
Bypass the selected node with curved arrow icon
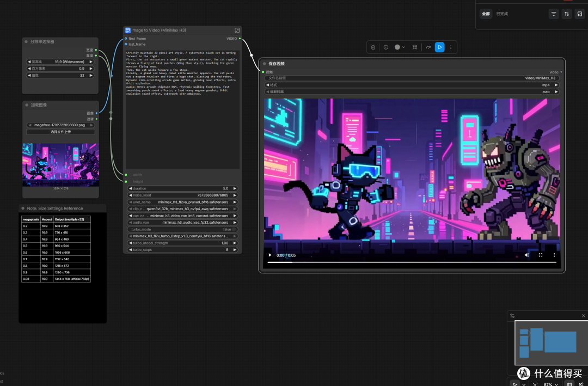428,47
